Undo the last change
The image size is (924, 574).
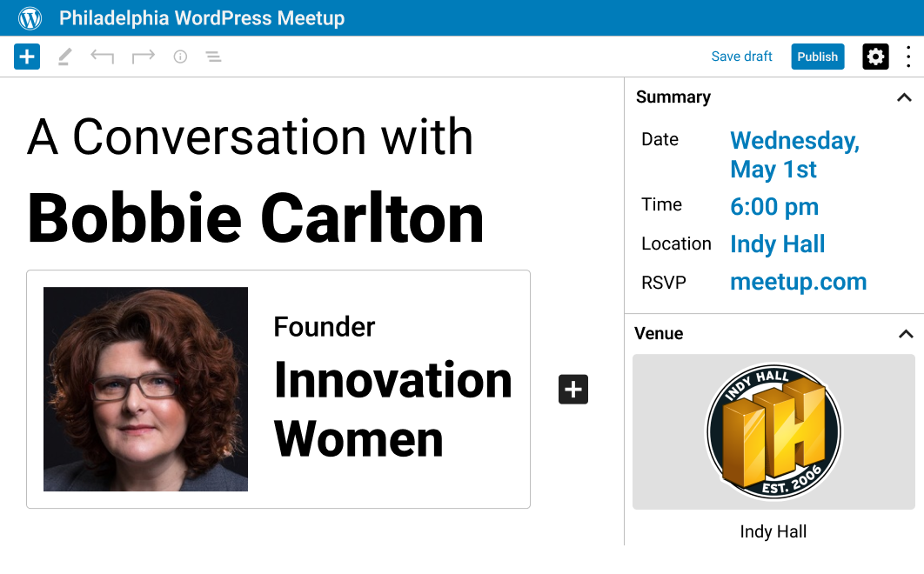[102, 57]
